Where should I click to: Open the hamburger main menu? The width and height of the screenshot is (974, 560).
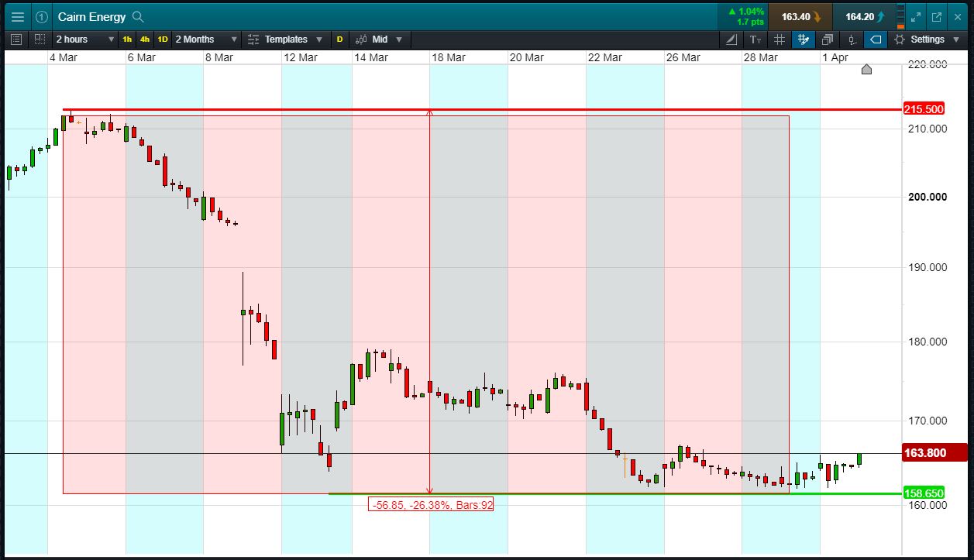[x=17, y=16]
